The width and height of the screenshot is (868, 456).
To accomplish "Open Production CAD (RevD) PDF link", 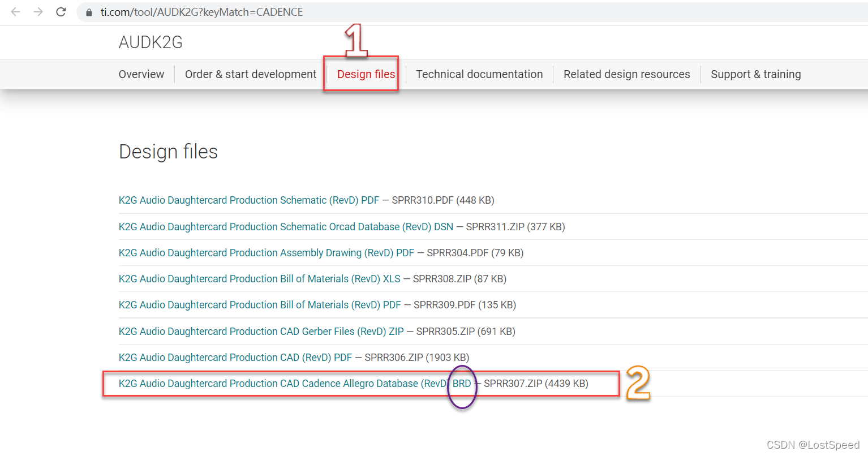I will 235,358.
